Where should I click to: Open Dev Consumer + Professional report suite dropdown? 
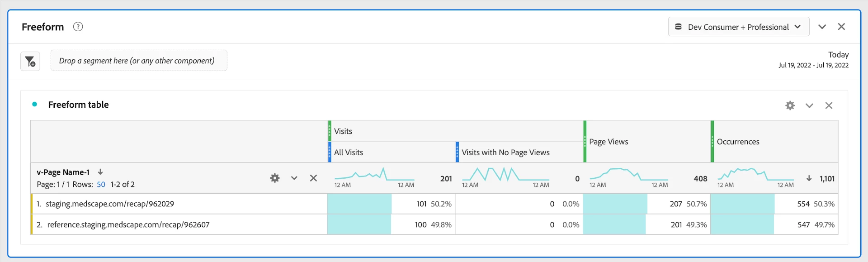click(x=739, y=27)
